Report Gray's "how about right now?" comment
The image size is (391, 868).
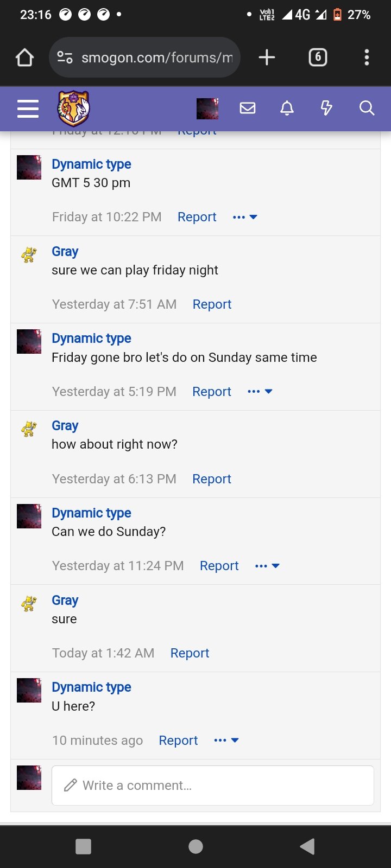[212, 479]
